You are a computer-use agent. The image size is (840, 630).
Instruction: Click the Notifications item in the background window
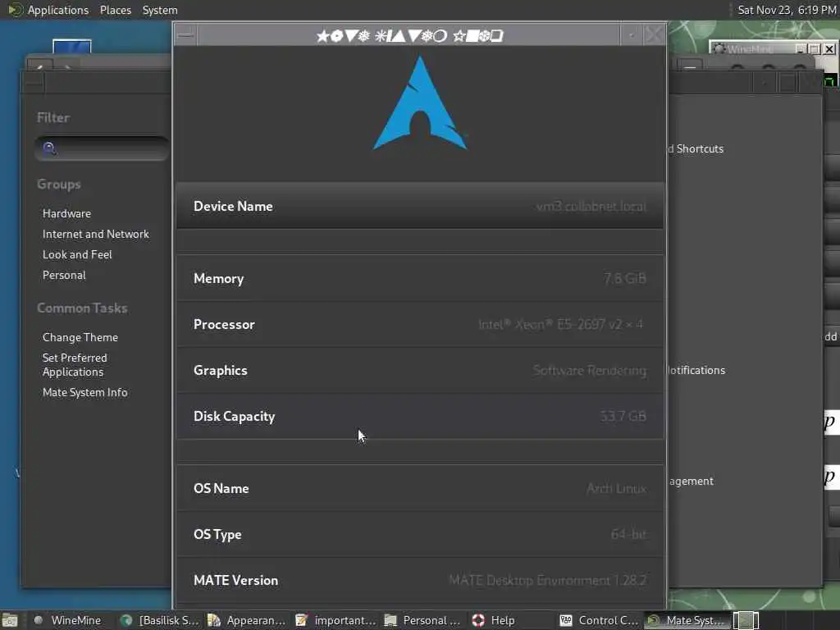tap(696, 370)
